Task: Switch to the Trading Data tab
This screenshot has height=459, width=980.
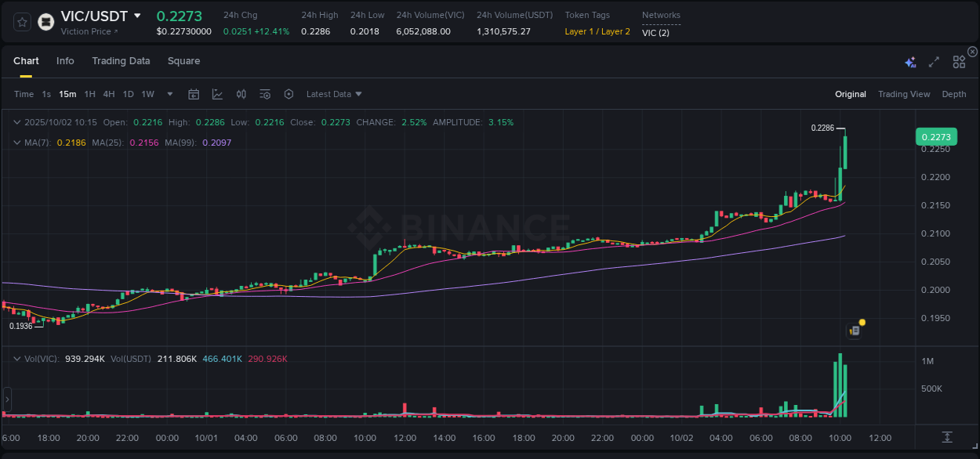Action: pos(121,60)
